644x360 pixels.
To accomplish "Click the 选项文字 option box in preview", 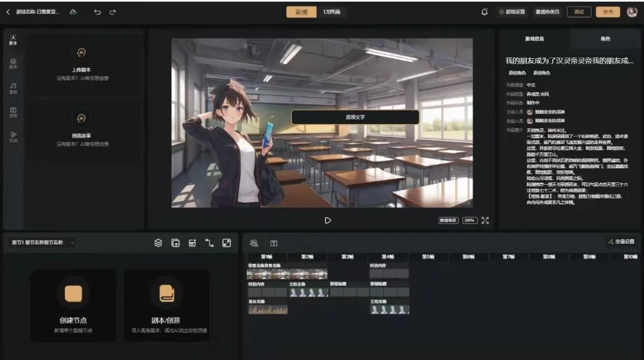I will (355, 117).
